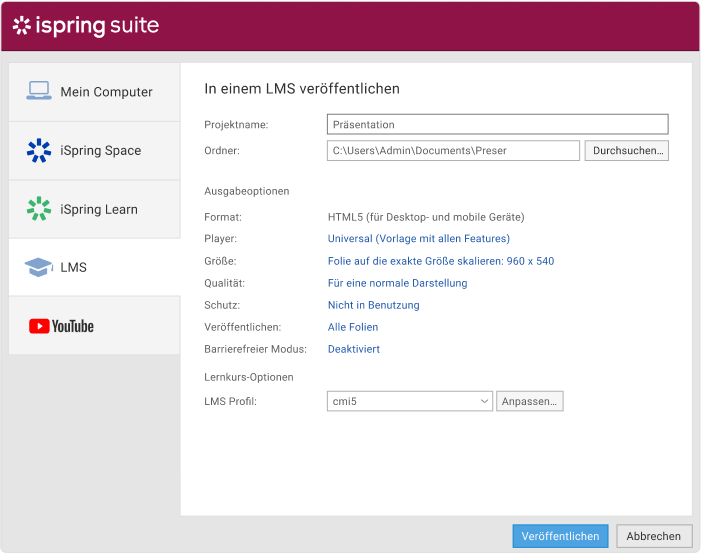
Task: Open quality link Für eine normale Darstellung
Action: tap(397, 283)
